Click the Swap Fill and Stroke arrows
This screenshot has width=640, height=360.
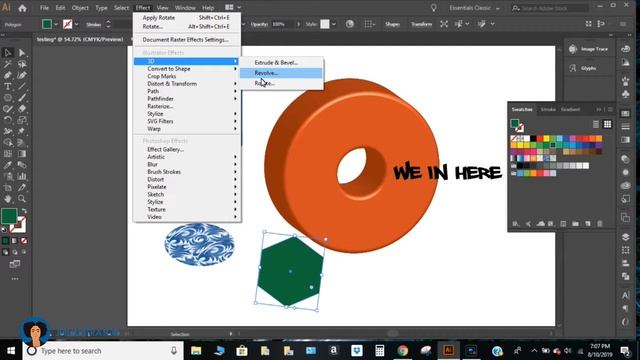pos(24,211)
